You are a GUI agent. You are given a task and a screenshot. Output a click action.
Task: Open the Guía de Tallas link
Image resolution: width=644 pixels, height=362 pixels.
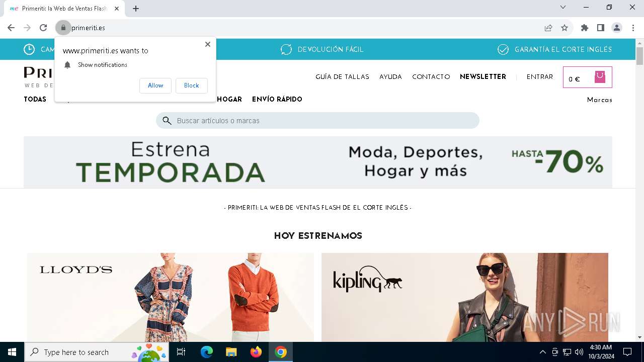(x=342, y=77)
